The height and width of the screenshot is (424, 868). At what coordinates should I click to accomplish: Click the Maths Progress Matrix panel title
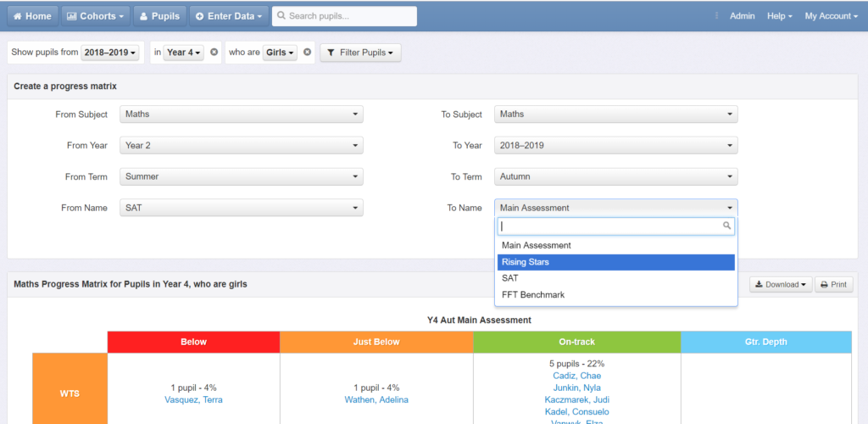click(131, 285)
